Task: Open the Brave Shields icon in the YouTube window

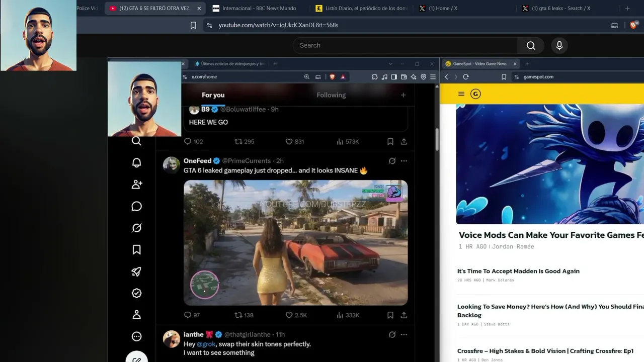Action: tap(634, 25)
